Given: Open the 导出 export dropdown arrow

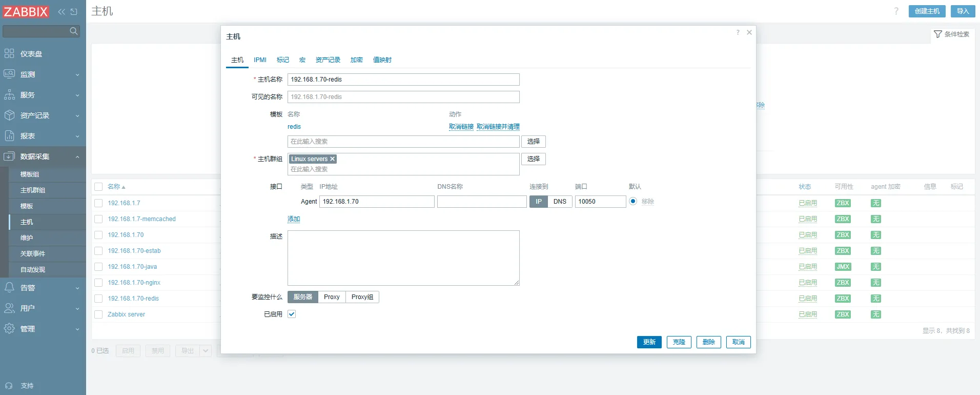Looking at the screenshot, I should [206, 351].
